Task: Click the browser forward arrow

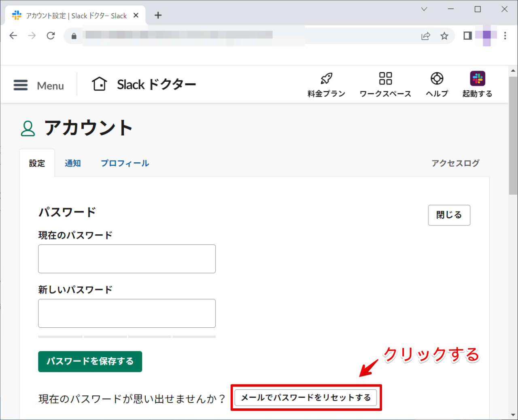Action: (x=32, y=36)
